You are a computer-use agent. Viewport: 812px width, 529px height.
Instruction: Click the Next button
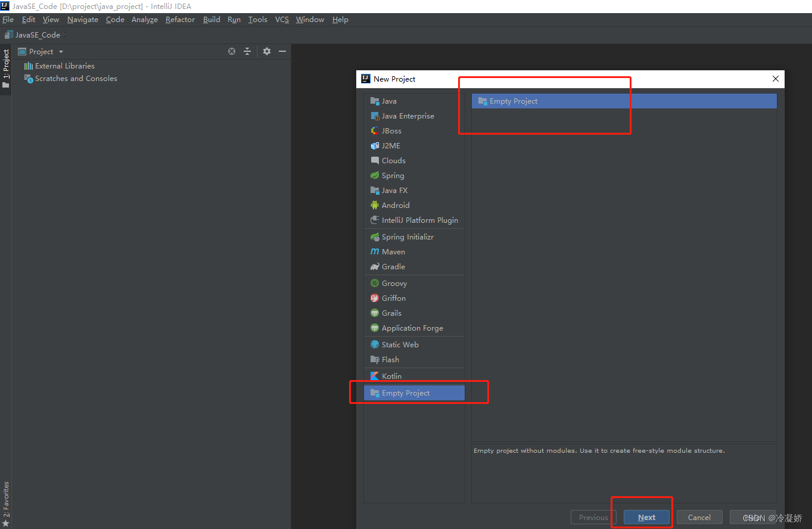[646, 517]
